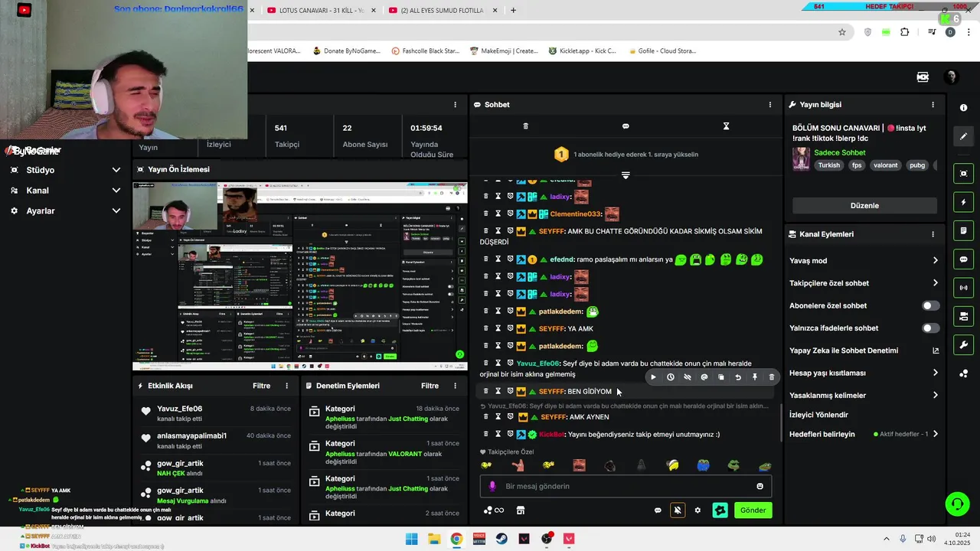This screenshot has width=980, height=551.
Task: Open Hesap yaşı kısıtlaması options arrow
Action: coord(935,373)
